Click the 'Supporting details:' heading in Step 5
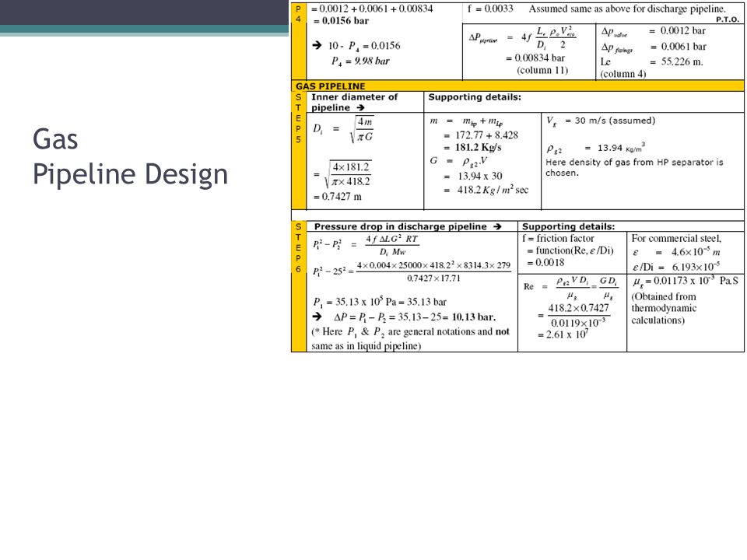Image resolution: width=747 pixels, height=560 pixels. click(x=475, y=97)
